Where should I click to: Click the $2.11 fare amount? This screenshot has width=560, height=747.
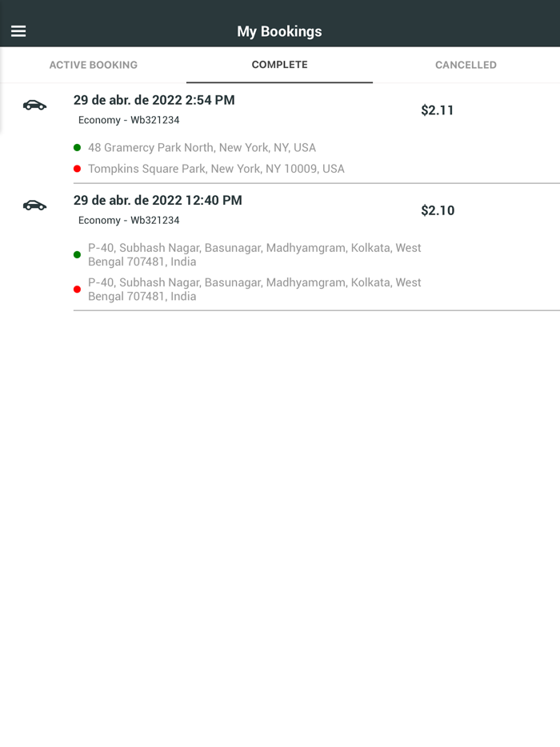[438, 110]
